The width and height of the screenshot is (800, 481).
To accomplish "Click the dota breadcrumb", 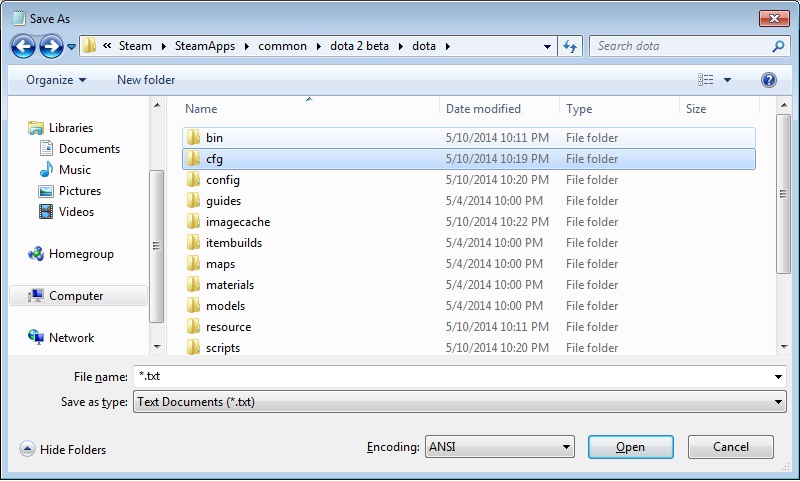I will pyautogui.click(x=424, y=46).
